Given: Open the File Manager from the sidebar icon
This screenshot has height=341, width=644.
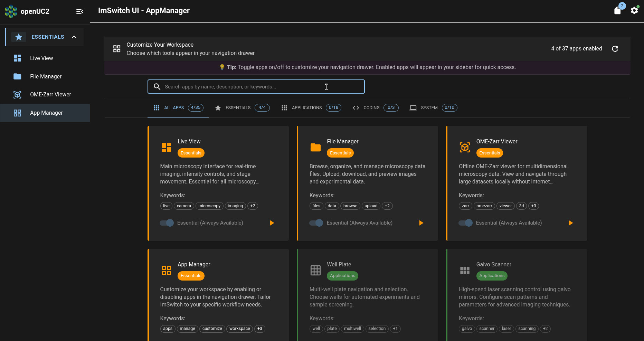Looking at the screenshot, I should (17, 76).
